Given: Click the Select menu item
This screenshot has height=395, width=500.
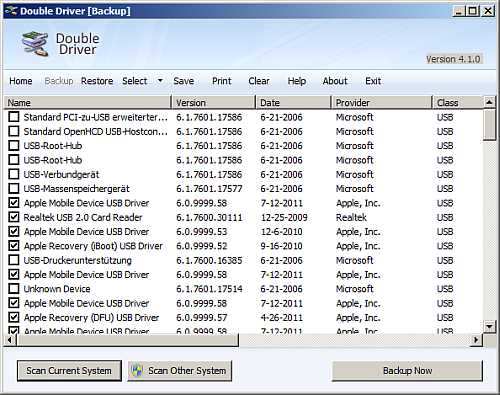Looking at the screenshot, I should click(135, 81).
